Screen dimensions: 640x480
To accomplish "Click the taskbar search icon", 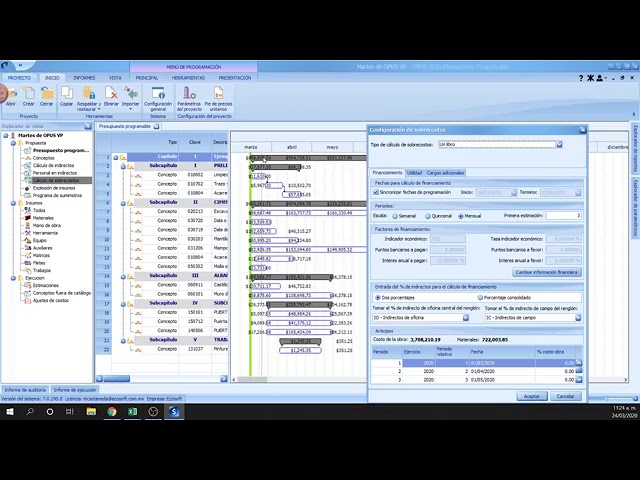I will click(x=30, y=412).
